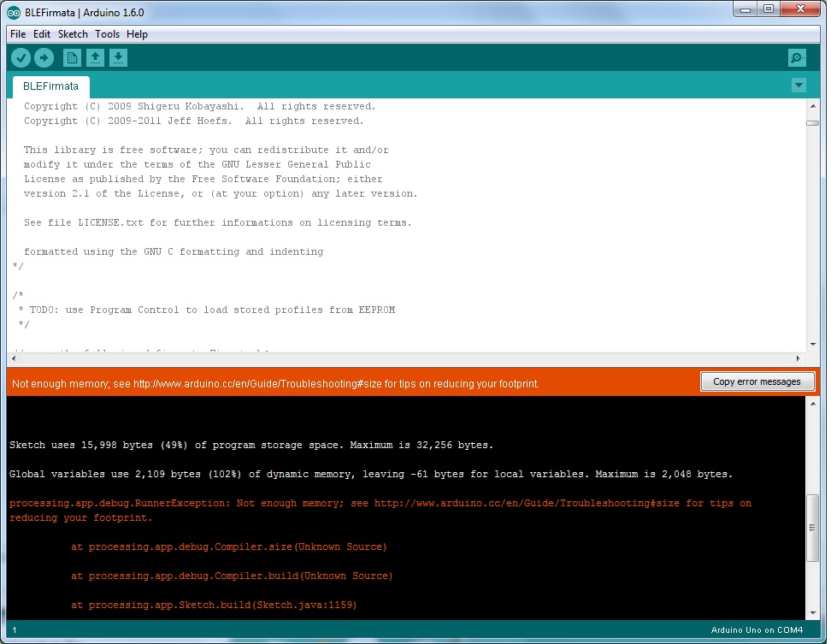Click the RunnerException error line in console

pos(380,511)
